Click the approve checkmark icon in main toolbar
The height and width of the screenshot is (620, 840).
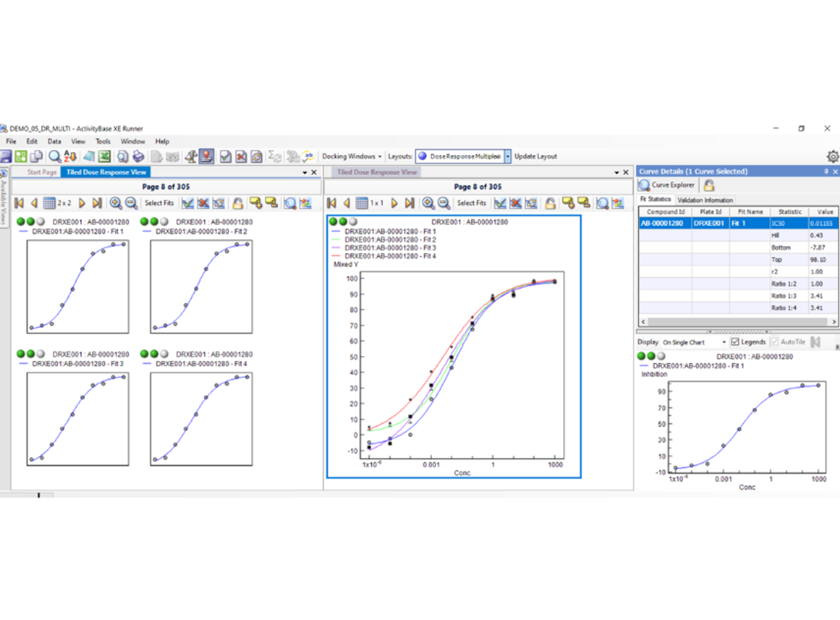coord(225,156)
